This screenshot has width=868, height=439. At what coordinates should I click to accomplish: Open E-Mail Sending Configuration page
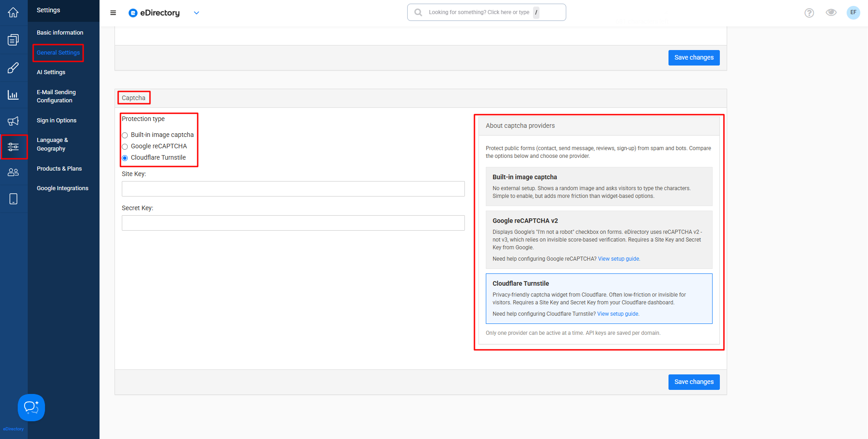pos(56,96)
